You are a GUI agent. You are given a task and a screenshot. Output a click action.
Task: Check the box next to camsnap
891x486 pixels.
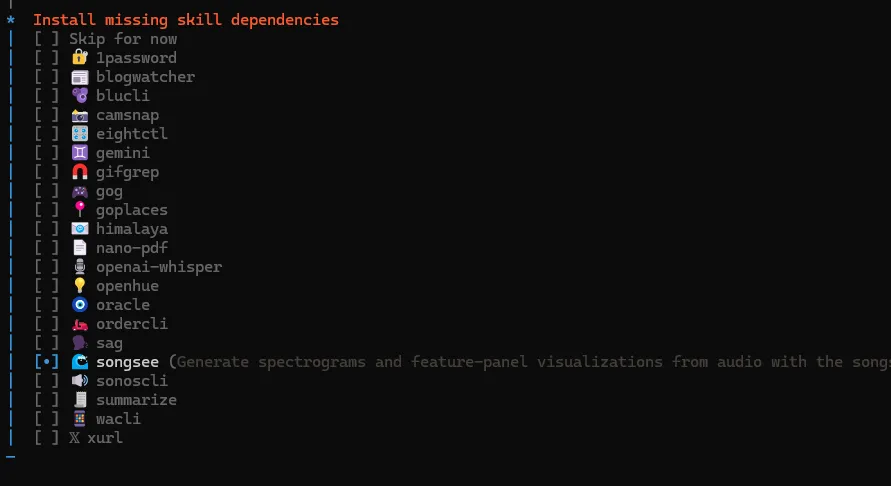click(46, 115)
